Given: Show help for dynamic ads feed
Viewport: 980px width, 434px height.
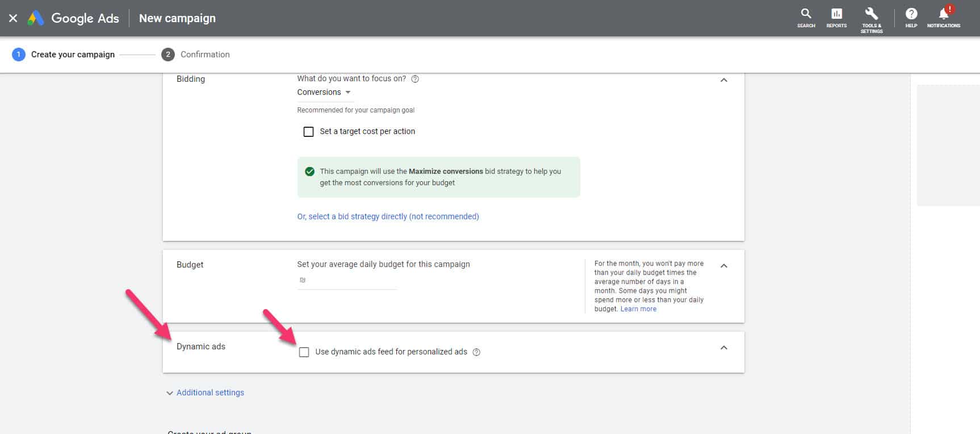Looking at the screenshot, I should pos(476,352).
